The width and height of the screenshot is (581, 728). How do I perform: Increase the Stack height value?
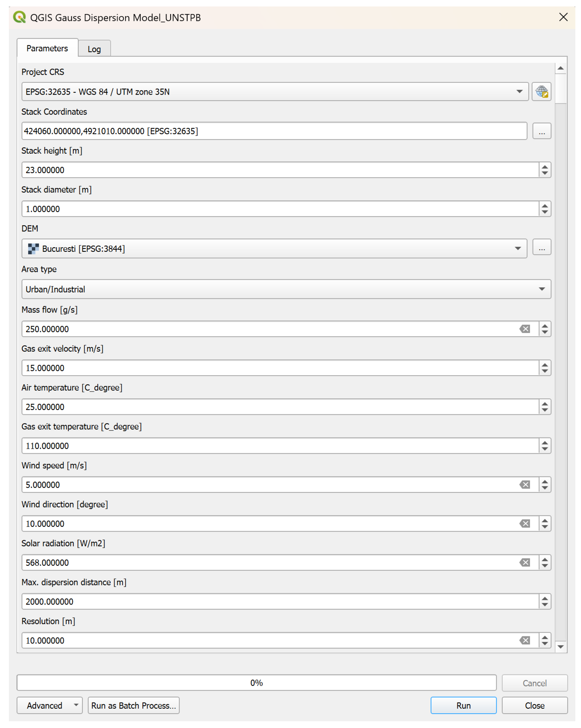pos(544,166)
